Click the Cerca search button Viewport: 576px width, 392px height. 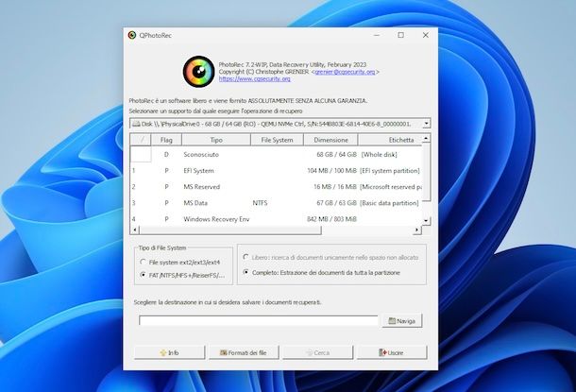pyautogui.click(x=318, y=352)
